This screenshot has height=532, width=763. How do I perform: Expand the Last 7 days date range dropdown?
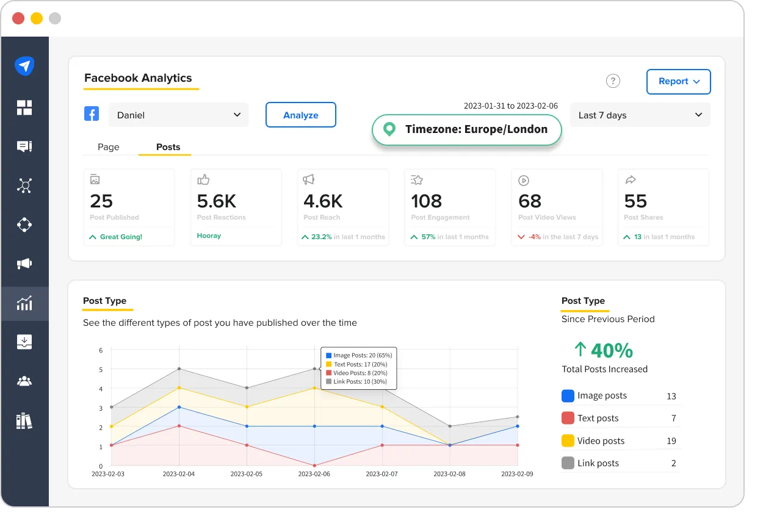coord(640,114)
